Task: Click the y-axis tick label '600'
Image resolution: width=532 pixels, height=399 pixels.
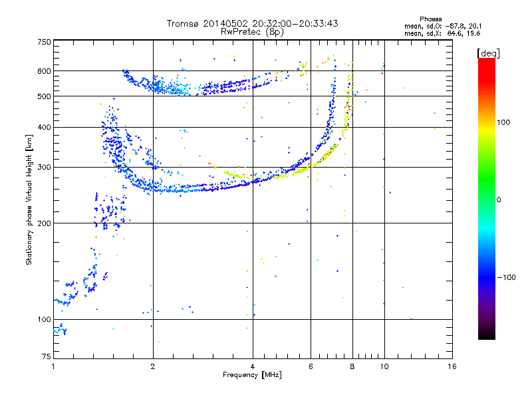Action: point(44,71)
